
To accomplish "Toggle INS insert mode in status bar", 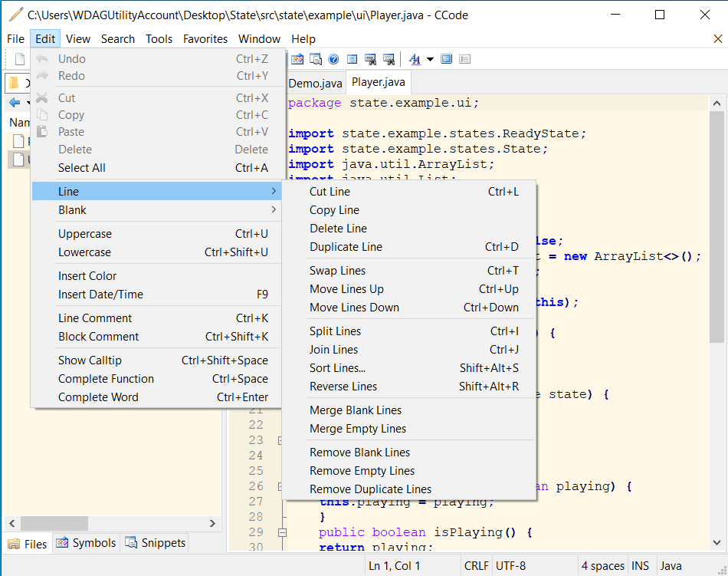I will [x=640, y=566].
